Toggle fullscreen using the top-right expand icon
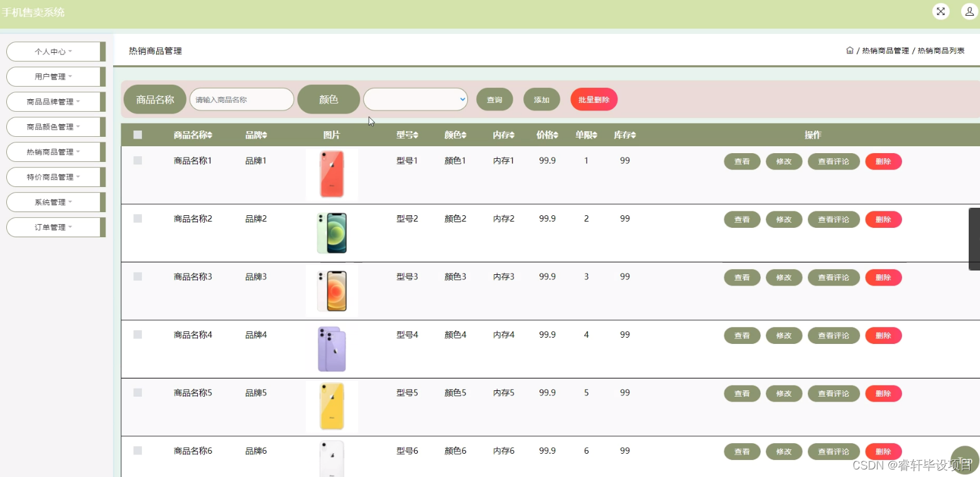Viewport: 980px width, 477px height. [x=940, y=11]
